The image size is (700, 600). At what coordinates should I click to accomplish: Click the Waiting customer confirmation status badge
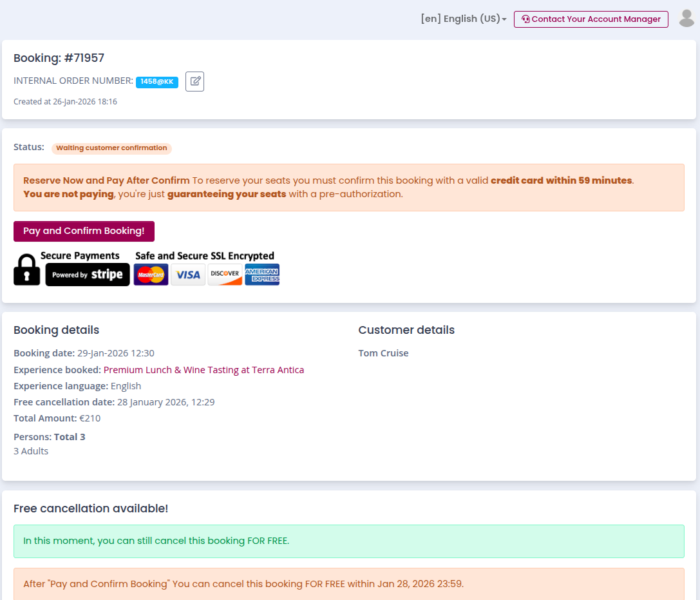111,148
